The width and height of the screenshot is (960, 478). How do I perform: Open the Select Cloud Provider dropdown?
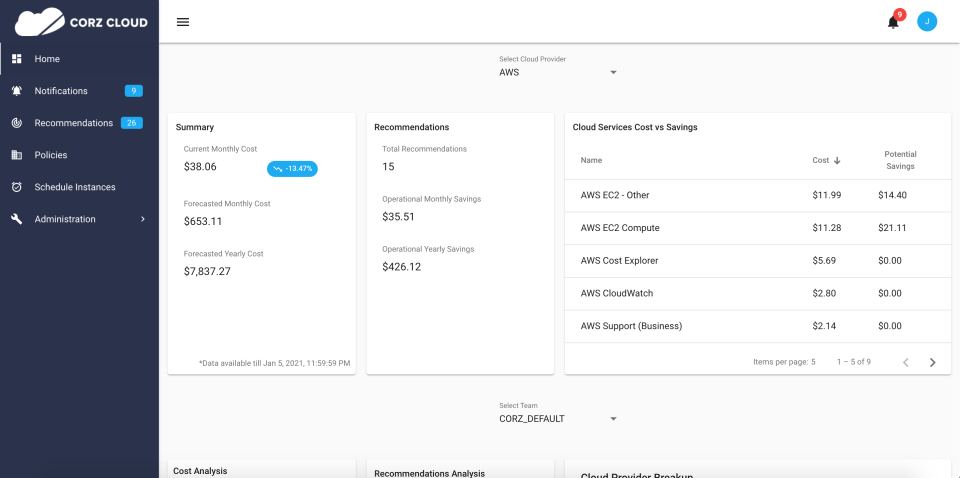(x=558, y=72)
